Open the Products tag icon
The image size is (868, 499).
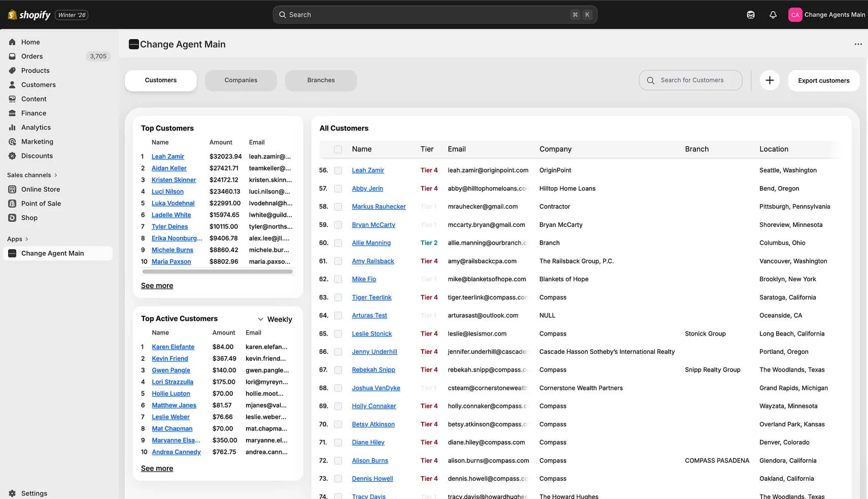click(12, 71)
